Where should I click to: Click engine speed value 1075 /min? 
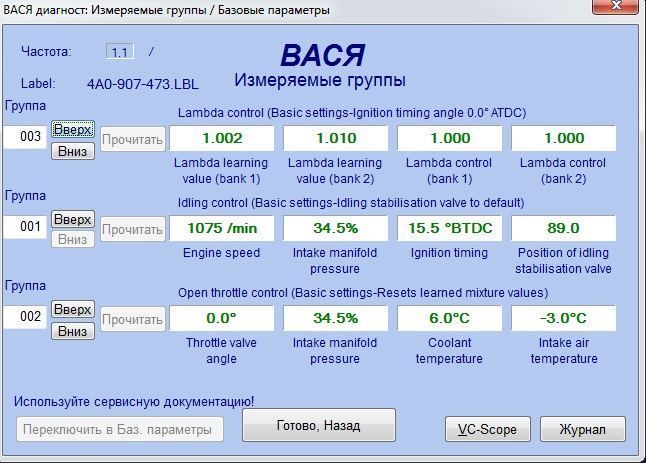click(222, 228)
